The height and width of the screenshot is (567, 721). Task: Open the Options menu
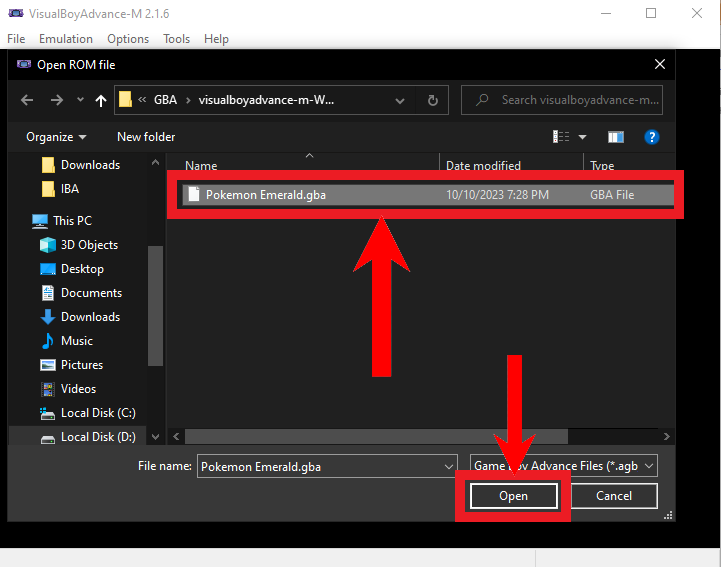pos(128,39)
